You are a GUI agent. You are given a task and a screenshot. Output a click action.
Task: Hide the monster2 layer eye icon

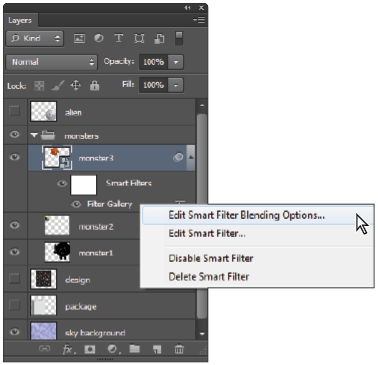tap(15, 225)
